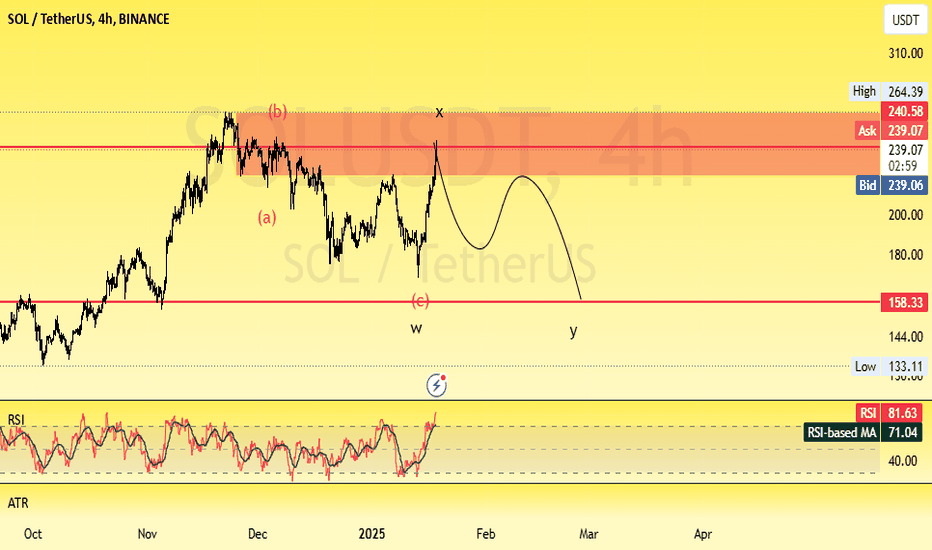Click the Nov date on time axis

[147, 534]
